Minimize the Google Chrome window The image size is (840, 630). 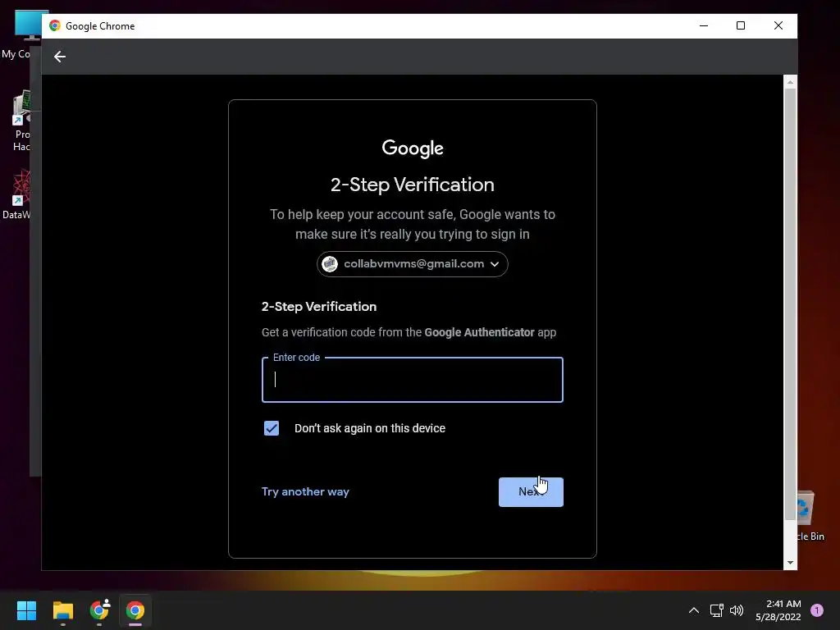pos(703,25)
